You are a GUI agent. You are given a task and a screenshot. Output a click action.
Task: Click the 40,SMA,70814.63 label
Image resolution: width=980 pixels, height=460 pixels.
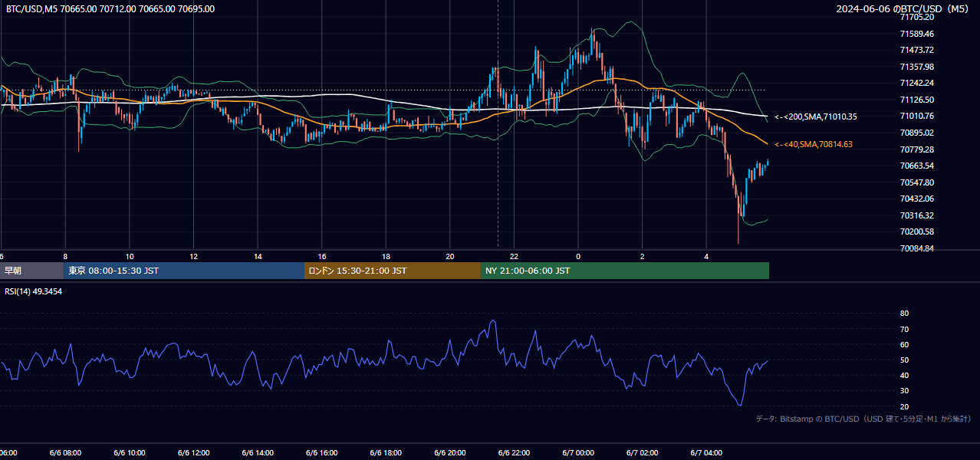(813, 144)
